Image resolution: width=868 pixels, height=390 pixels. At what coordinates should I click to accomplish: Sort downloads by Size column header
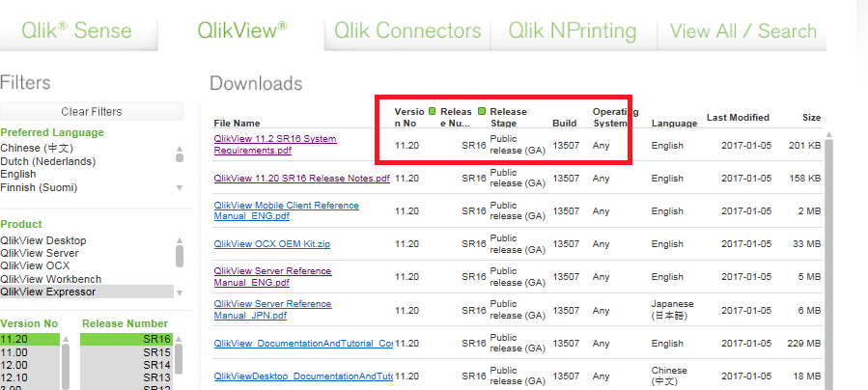[812, 117]
